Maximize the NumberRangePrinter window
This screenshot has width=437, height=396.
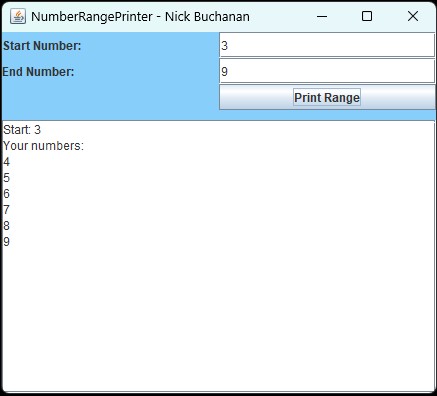(x=367, y=16)
